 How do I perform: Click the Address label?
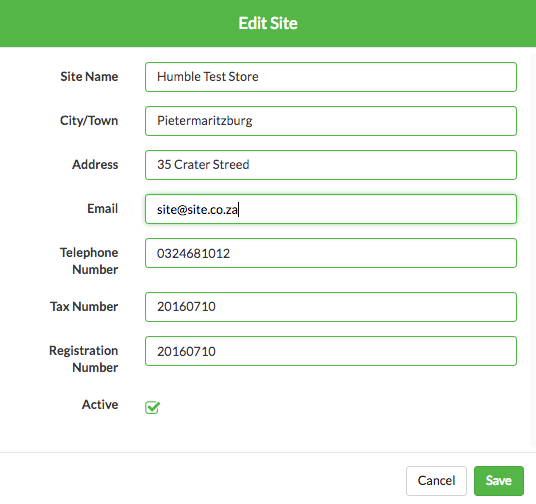(x=95, y=164)
